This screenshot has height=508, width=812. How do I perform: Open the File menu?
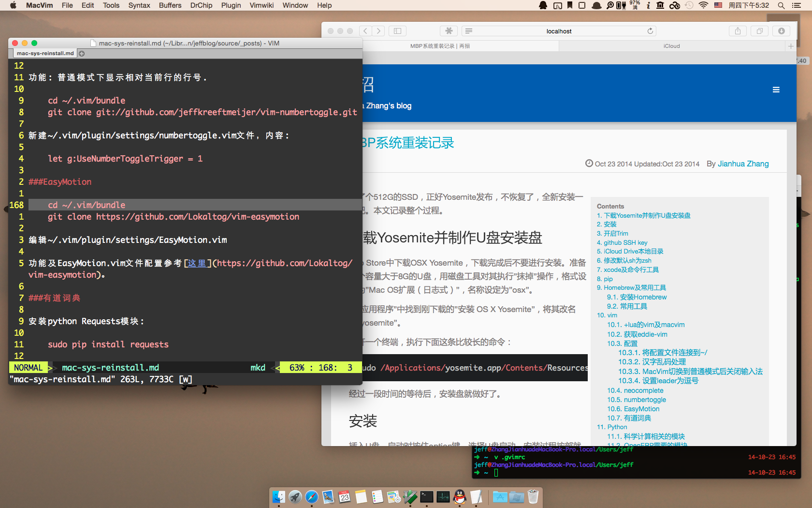point(67,5)
